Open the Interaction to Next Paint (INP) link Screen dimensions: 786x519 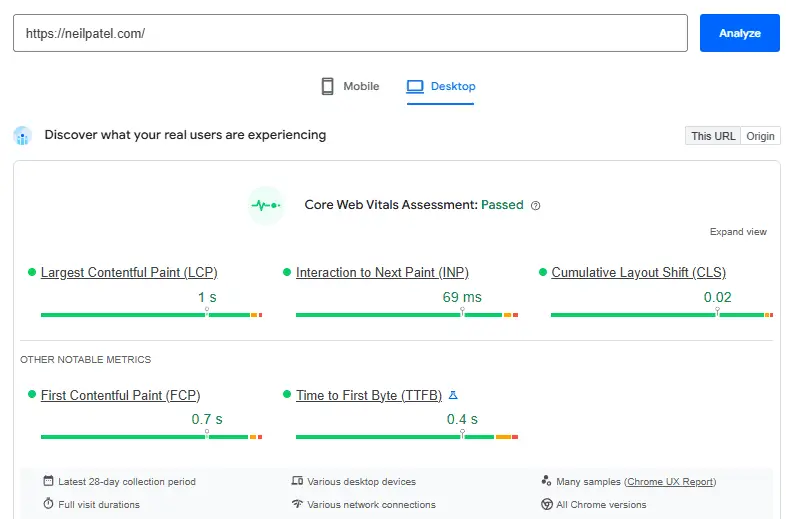coord(382,272)
